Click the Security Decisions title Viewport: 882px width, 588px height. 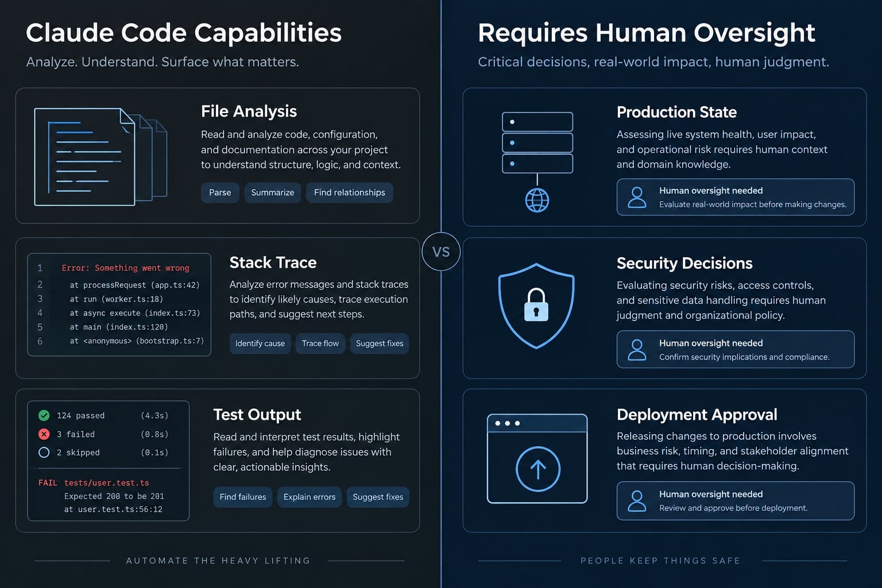tap(684, 263)
